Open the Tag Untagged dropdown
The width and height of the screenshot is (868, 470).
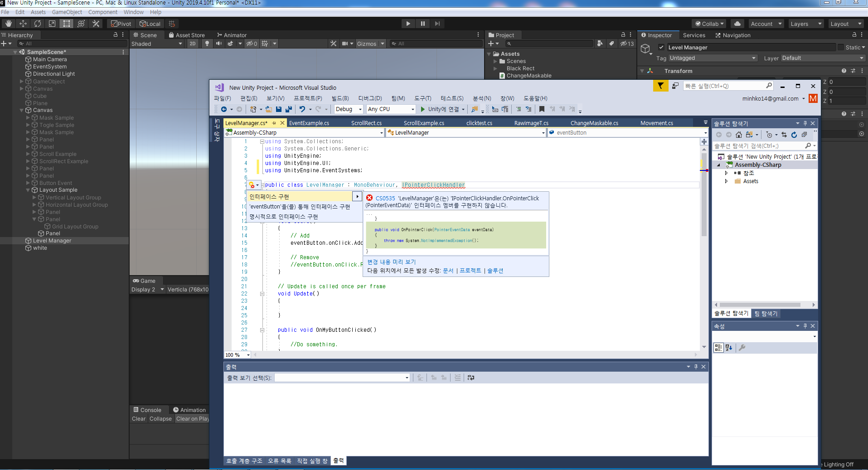[x=713, y=58]
